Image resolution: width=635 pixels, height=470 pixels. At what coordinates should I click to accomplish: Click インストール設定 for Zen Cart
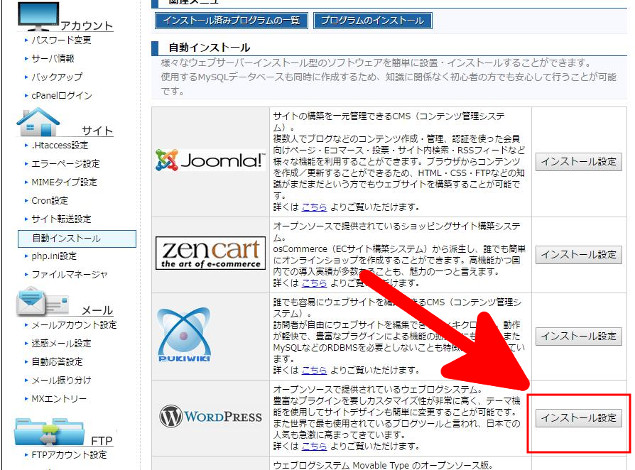click(x=578, y=255)
